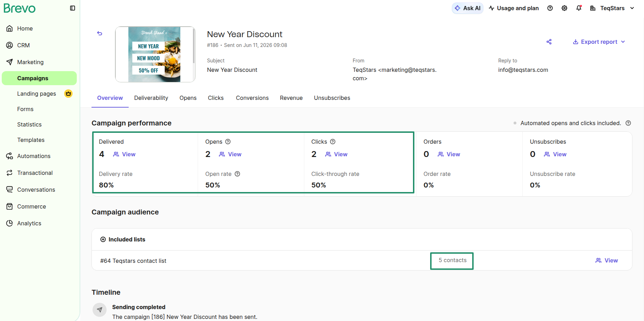This screenshot has height=321, width=644.
Task: Click the automated opens info icon
Action: click(x=628, y=123)
